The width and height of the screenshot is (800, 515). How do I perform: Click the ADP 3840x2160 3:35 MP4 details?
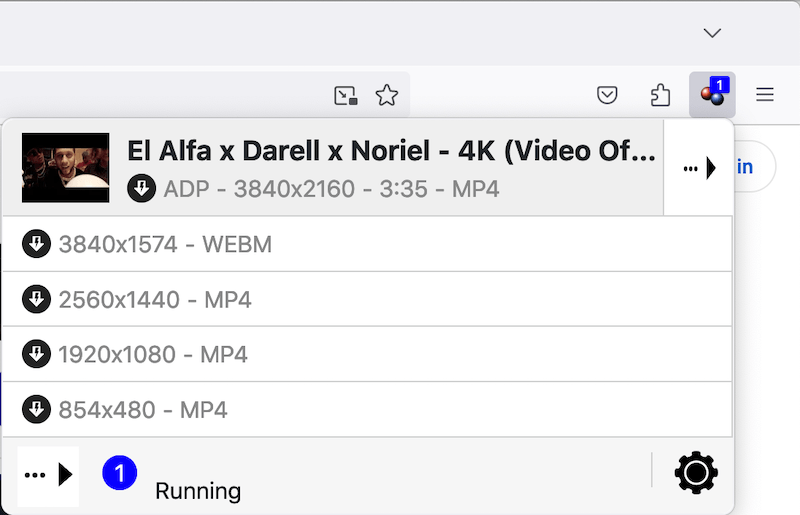(331, 188)
